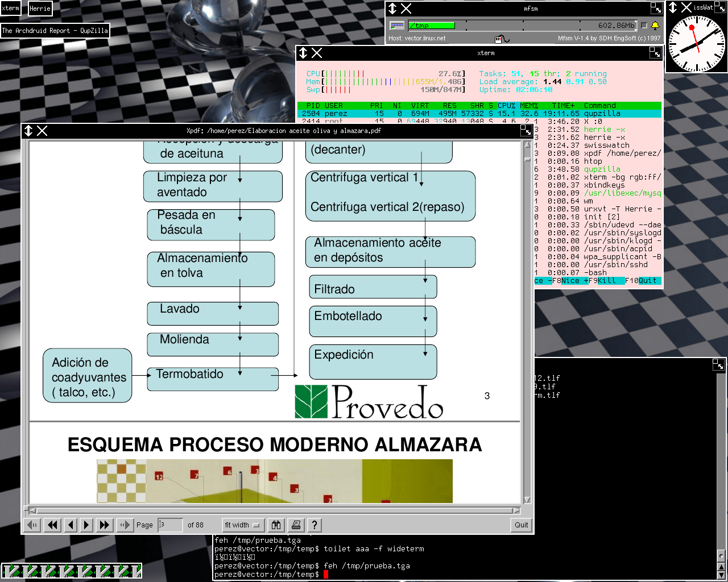The image size is (728, 582).
Task: Select The Archdruid Report - QupZilla task button
Action: click(55, 31)
